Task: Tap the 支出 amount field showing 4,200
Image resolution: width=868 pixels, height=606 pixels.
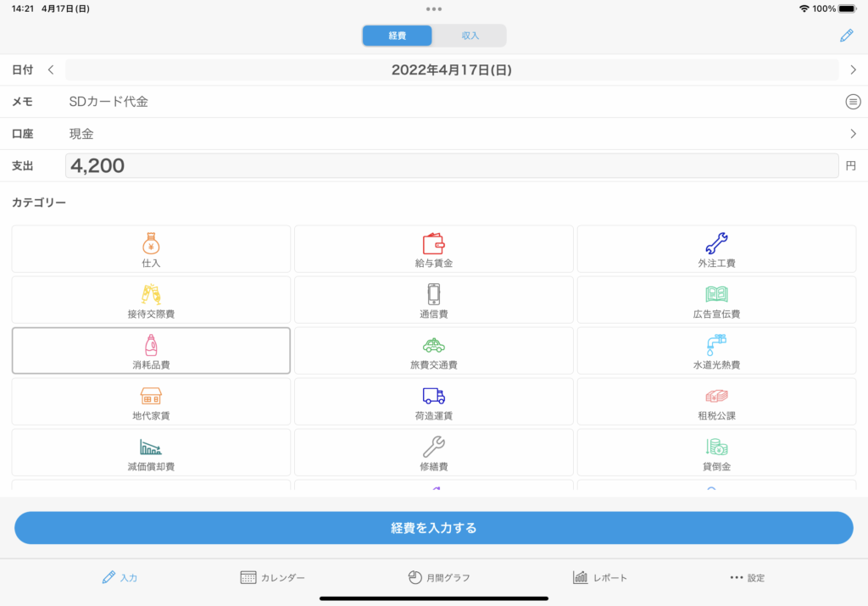Action: point(451,166)
